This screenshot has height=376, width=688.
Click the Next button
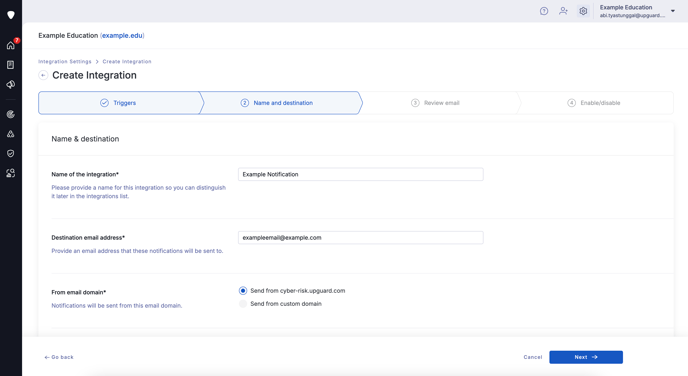[586, 357]
